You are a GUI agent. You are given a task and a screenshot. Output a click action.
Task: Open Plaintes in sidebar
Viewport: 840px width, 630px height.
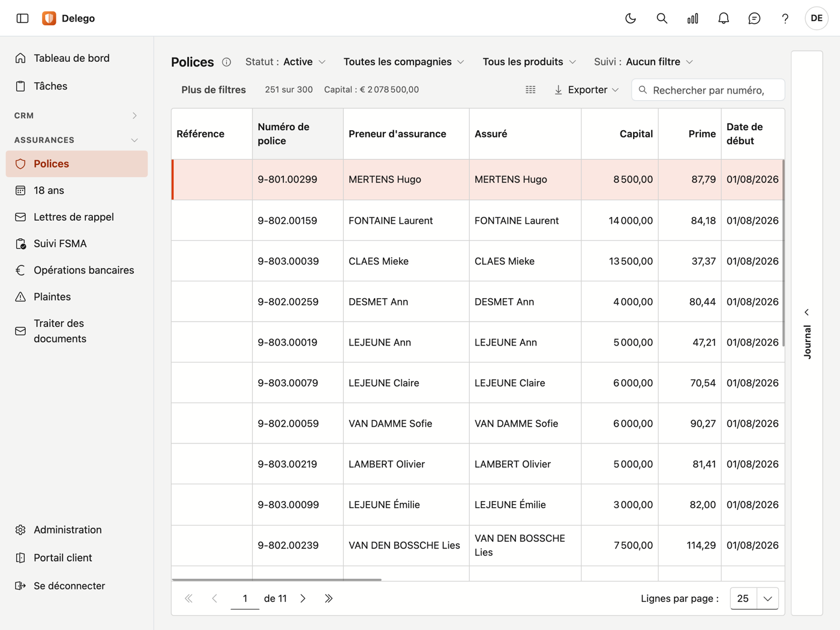(77, 297)
